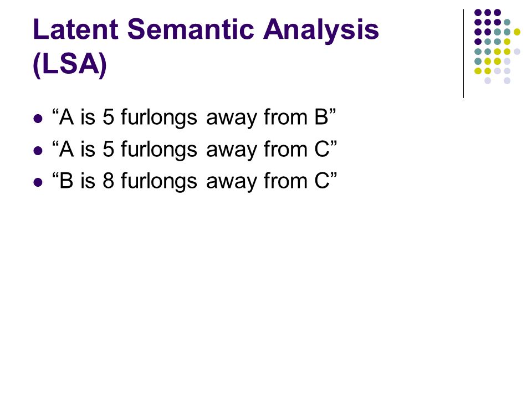
Task: Select the sentence "A is 5 furlongs away from B"
Action: click(x=194, y=117)
